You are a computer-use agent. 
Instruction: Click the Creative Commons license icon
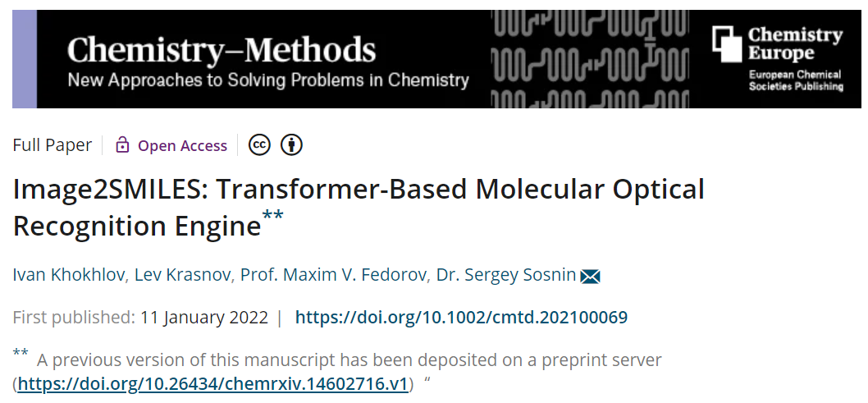pyautogui.click(x=259, y=145)
